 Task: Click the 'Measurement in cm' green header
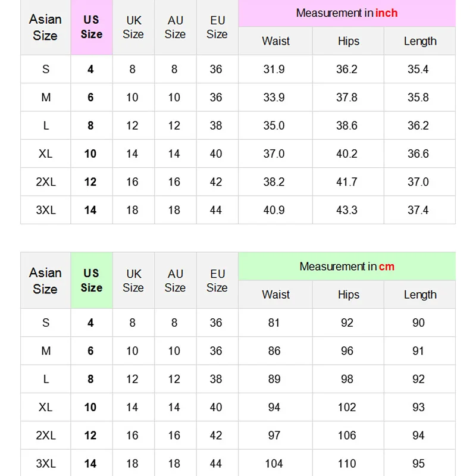coord(347,267)
